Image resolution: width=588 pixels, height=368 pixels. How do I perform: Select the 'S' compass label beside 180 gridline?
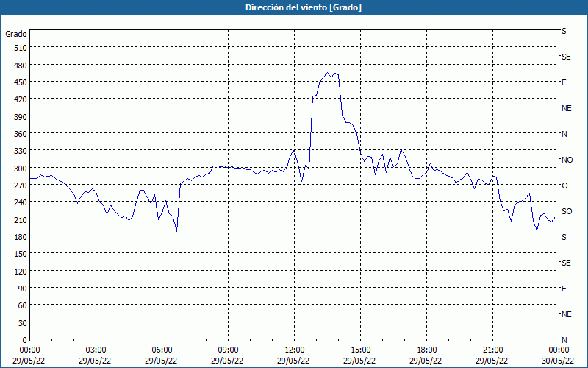[x=564, y=237]
